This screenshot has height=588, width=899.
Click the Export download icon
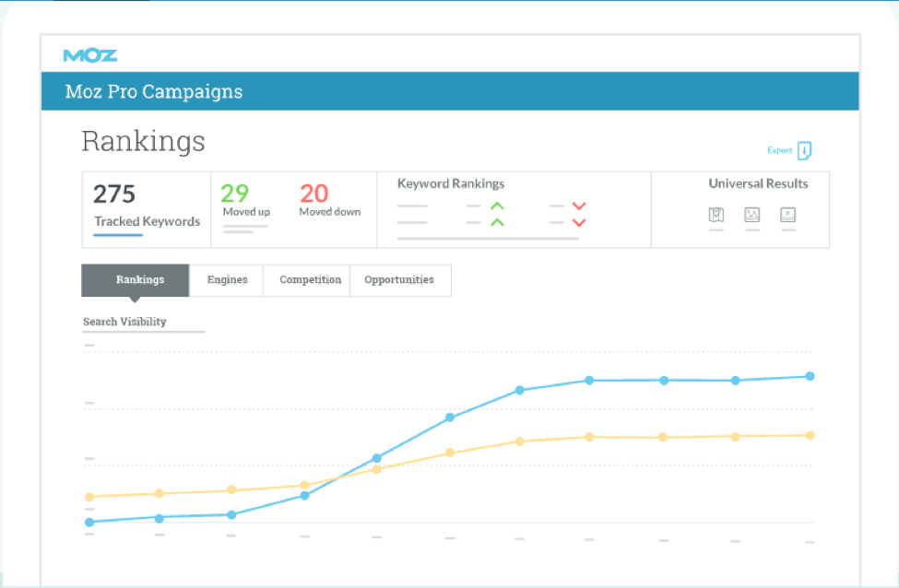click(x=804, y=150)
